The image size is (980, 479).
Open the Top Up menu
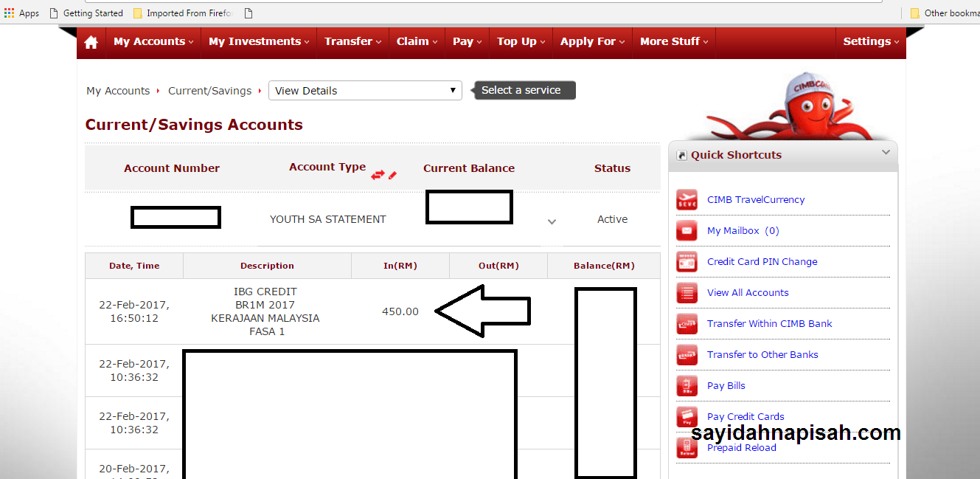(x=521, y=42)
